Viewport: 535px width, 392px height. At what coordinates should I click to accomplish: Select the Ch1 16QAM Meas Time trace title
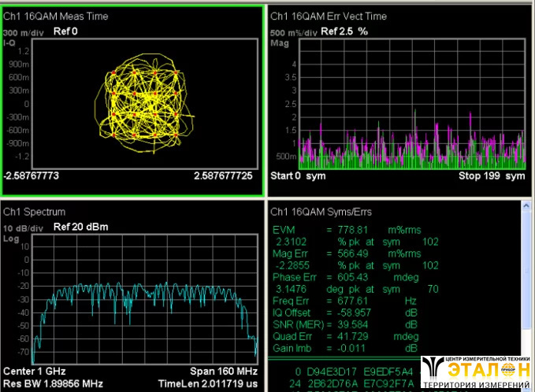click(56, 16)
